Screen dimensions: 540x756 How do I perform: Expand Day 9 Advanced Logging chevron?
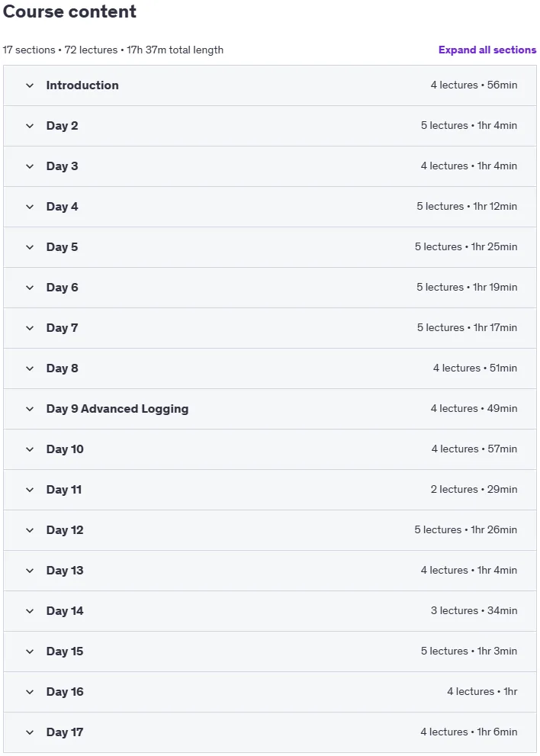point(30,410)
